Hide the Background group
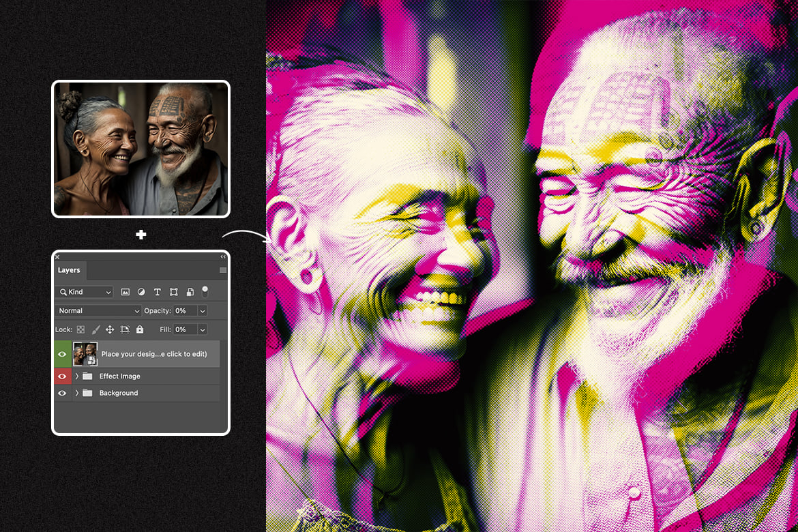This screenshot has height=532, width=798. click(62, 393)
